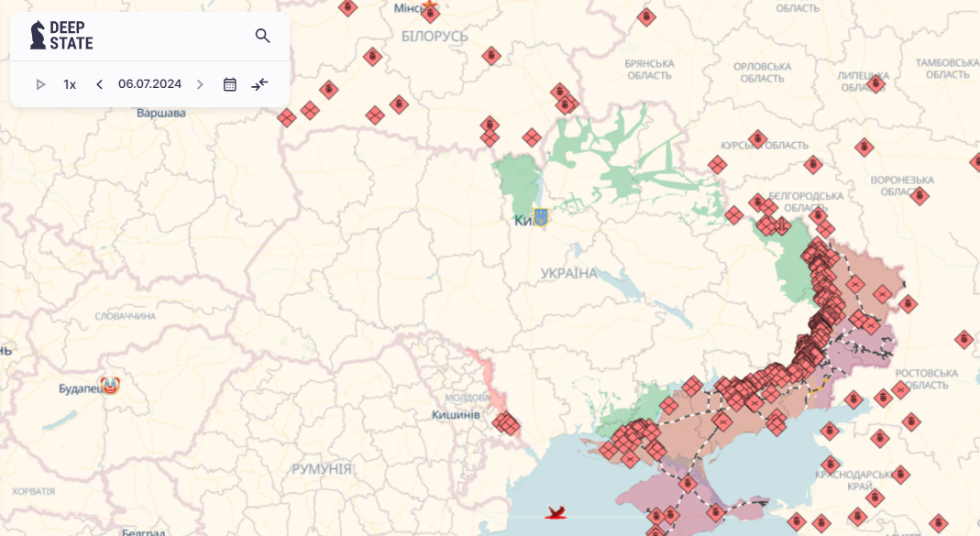This screenshot has height=536, width=980.
Task: Click the date 06.07.2024 label
Action: (x=149, y=84)
